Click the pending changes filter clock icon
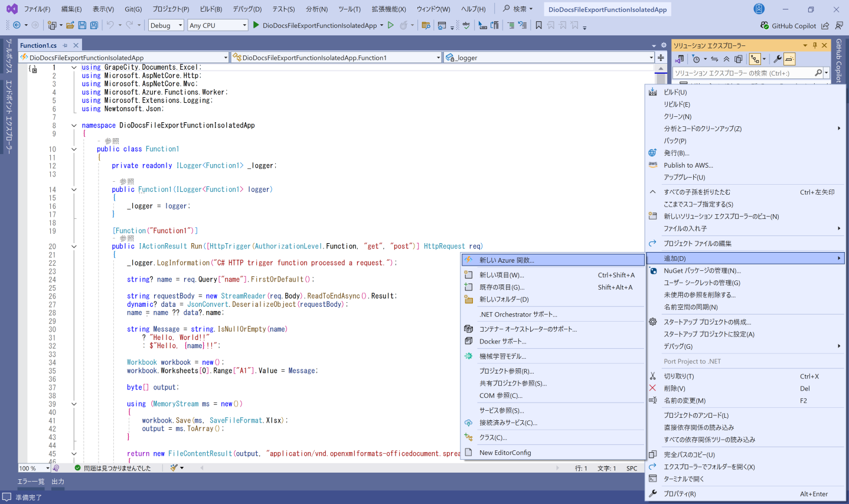 point(696,59)
